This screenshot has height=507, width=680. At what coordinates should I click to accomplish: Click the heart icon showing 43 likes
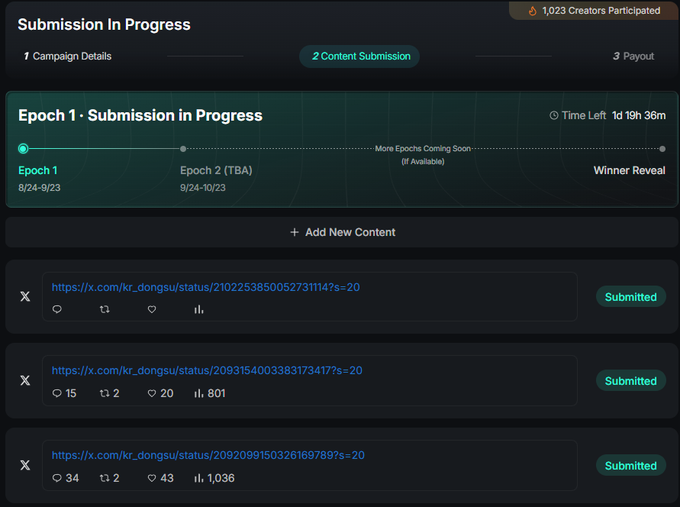point(152,478)
